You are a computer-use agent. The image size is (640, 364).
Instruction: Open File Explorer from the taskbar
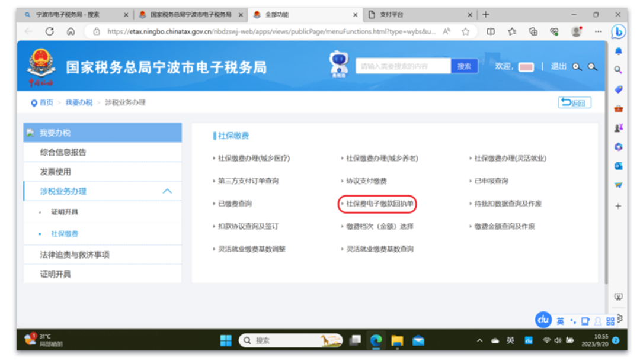397,340
